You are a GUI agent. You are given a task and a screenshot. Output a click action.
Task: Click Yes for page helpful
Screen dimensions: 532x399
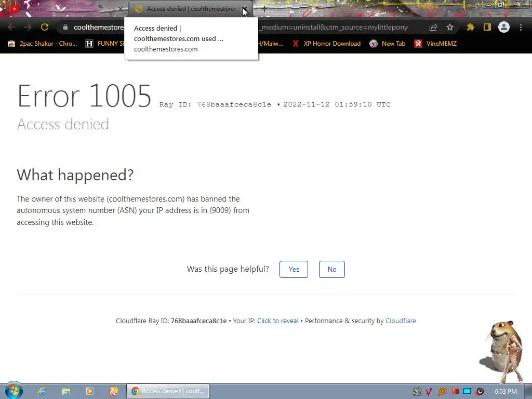[294, 270]
